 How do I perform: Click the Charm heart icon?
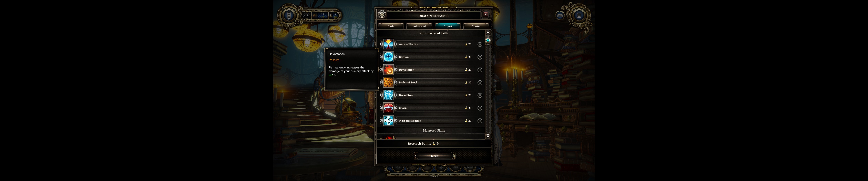click(x=388, y=108)
